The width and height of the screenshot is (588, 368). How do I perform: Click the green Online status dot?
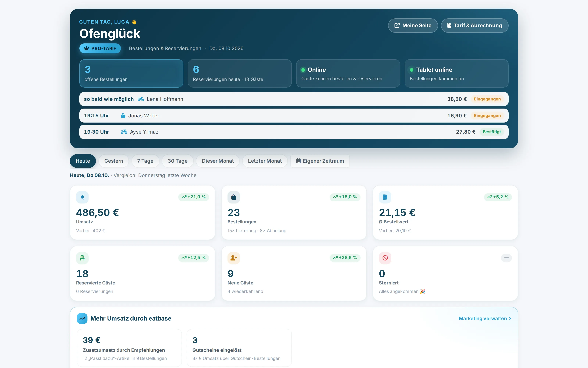tap(303, 70)
